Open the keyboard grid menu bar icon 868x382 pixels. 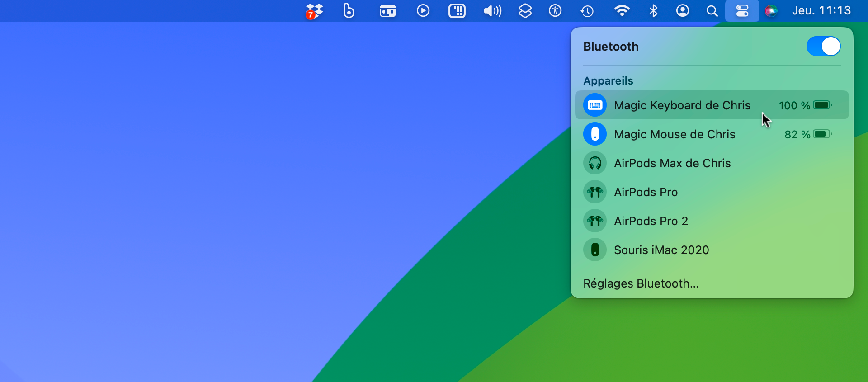[x=457, y=11]
